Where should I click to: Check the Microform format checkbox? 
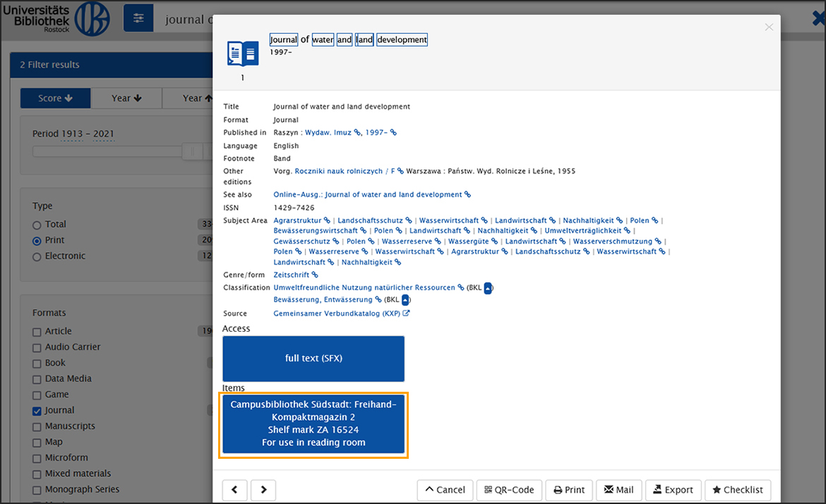click(37, 459)
